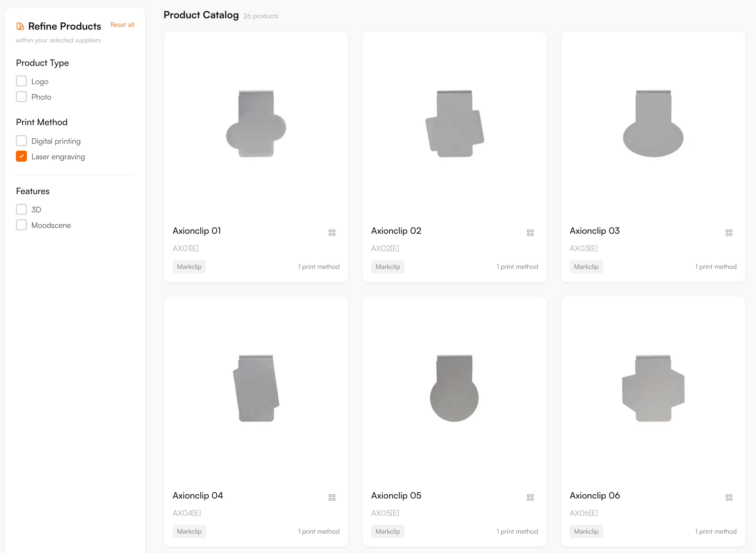Click the Print Method section heading
The width and height of the screenshot is (756, 553).
tap(42, 122)
